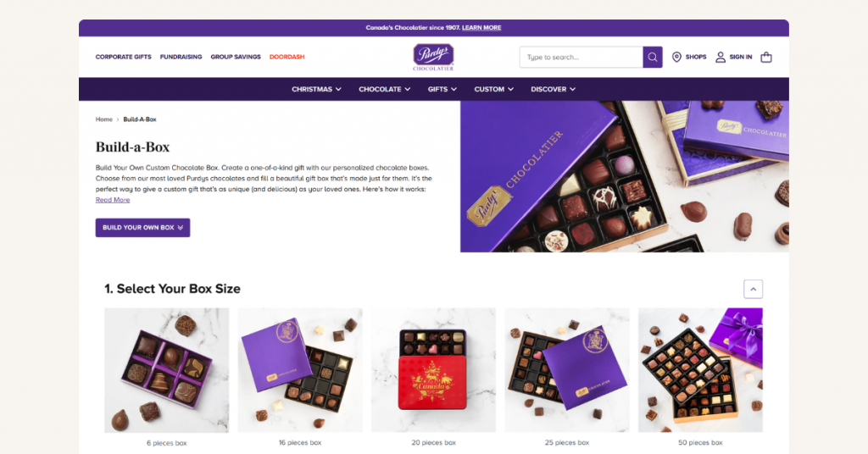This screenshot has width=868, height=454.
Task: Click the Purdys Chocolatier logo
Action: [x=433, y=57]
